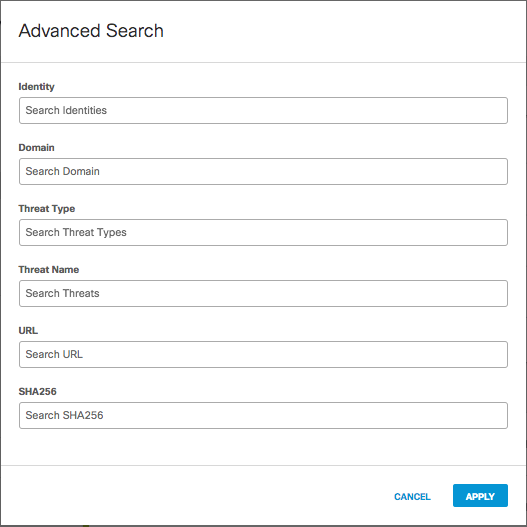Click the SHA256 field label
527x527 pixels.
(37, 392)
